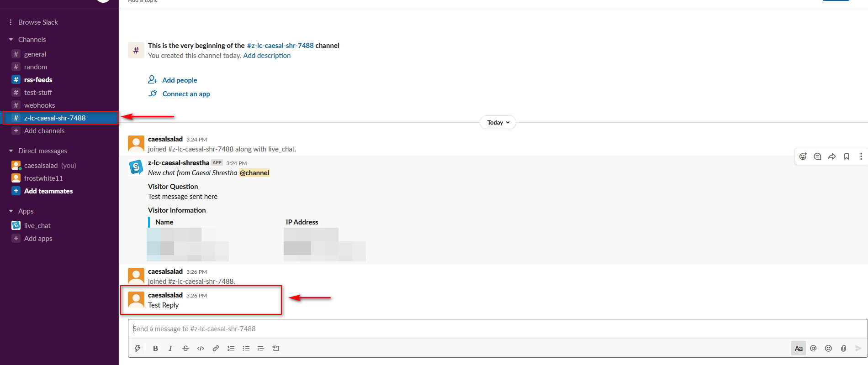Viewport: 868px width, 365px height.
Task: Click the hash icon next to general
Action: point(16,54)
